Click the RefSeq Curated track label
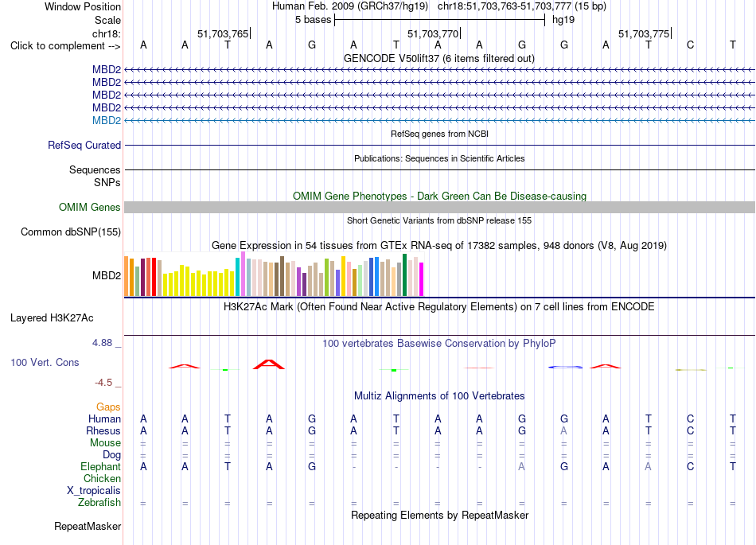This screenshot has height=545, width=756. [x=84, y=145]
